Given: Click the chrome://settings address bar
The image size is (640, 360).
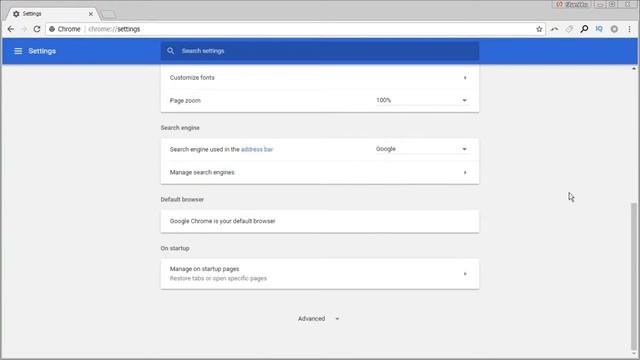Looking at the screenshot, I should 295,29.
